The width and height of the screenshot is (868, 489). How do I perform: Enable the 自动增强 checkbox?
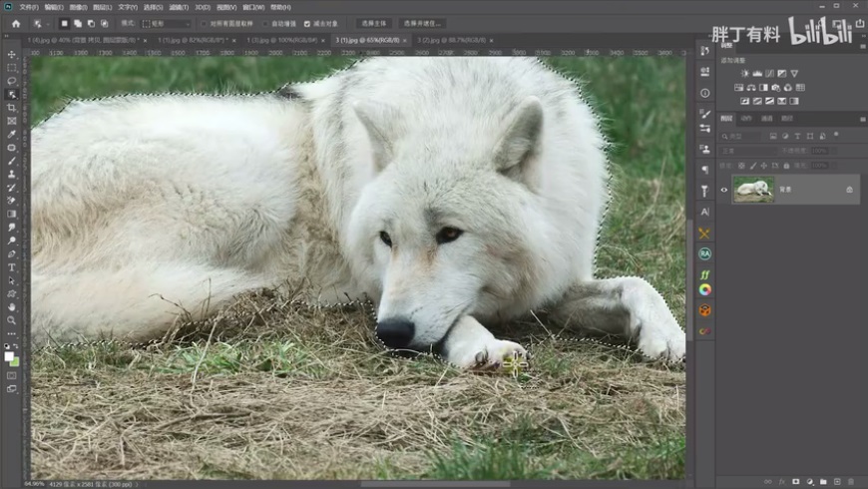(x=265, y=23)
